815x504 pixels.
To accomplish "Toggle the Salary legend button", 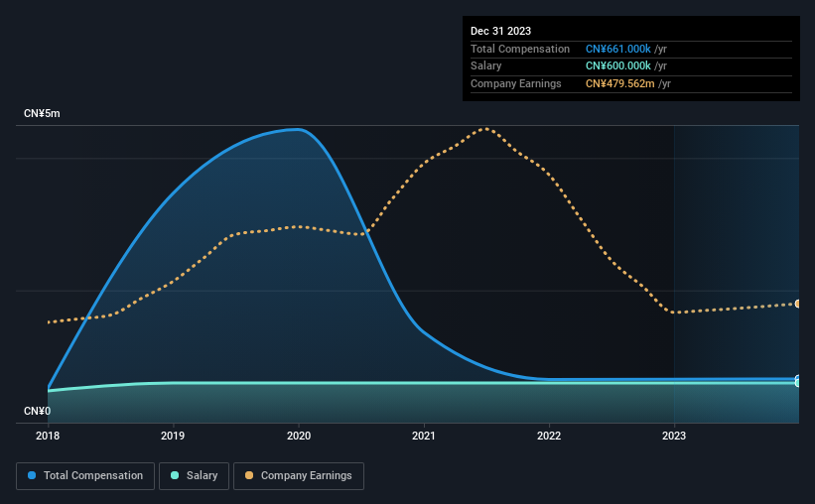I will 194,476.
